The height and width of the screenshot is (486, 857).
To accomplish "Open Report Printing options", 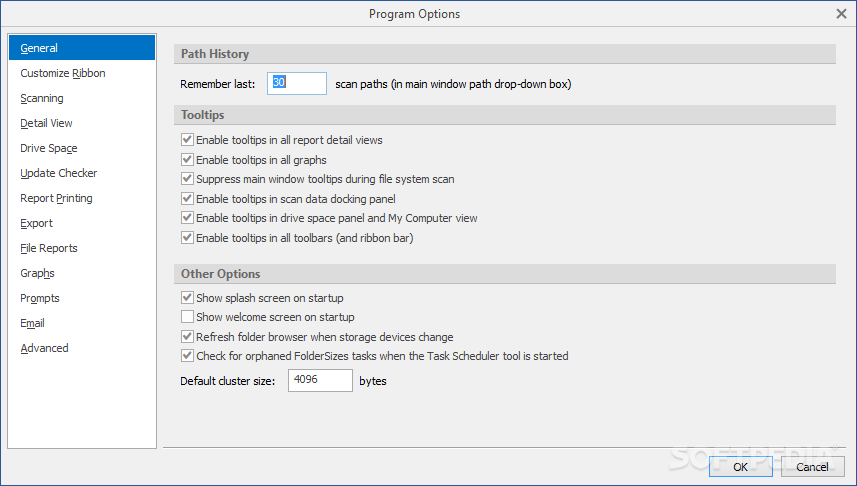I will click(x=56, y=198).
